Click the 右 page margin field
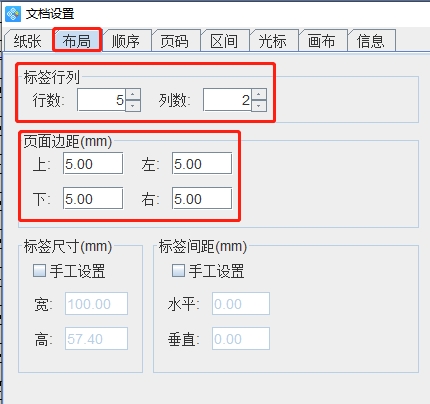 [202, 198]
